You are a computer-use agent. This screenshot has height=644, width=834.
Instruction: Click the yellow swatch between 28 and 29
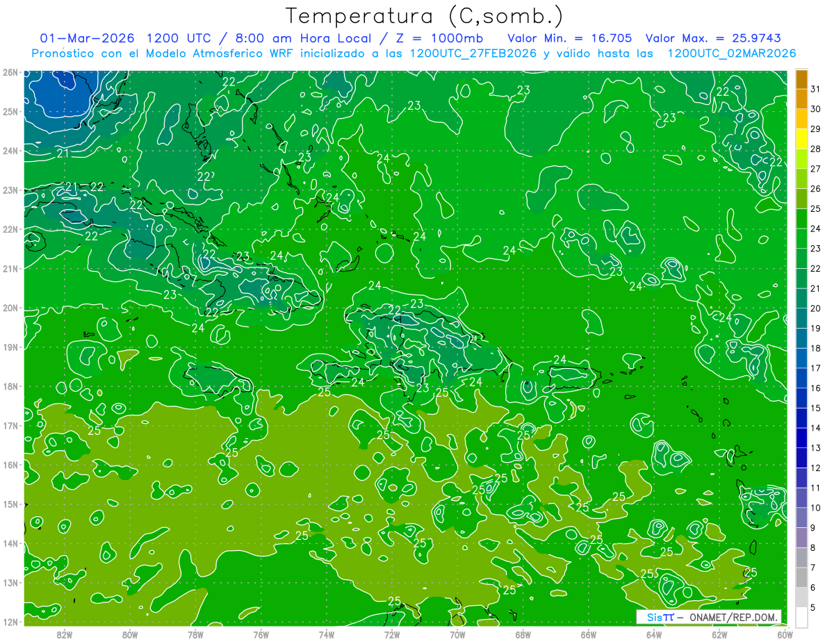801,139
